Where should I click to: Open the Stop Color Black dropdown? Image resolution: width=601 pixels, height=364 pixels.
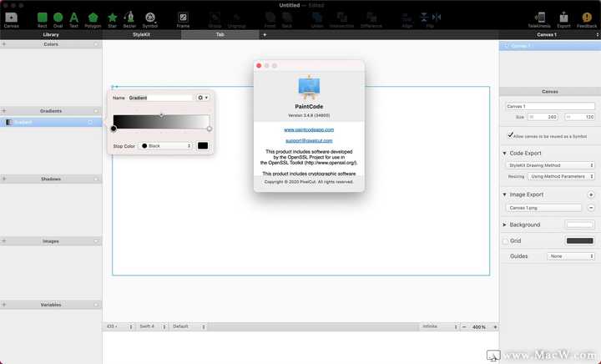pos(165,146)
